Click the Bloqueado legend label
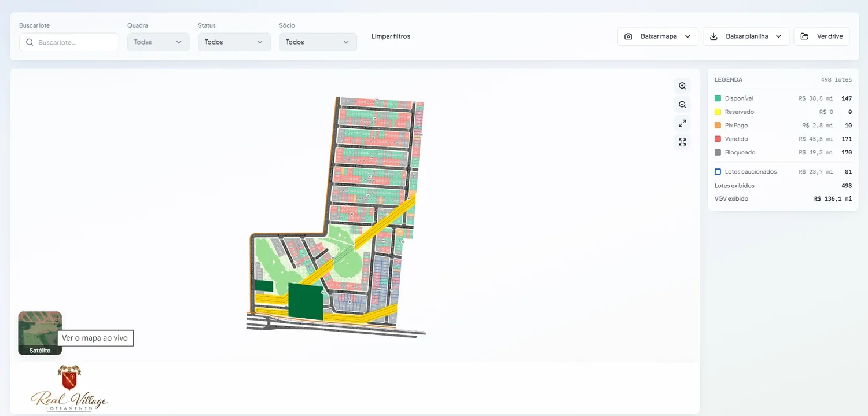Image resolution: width=868 pixels, height=416 pixels. click(740, 153)
